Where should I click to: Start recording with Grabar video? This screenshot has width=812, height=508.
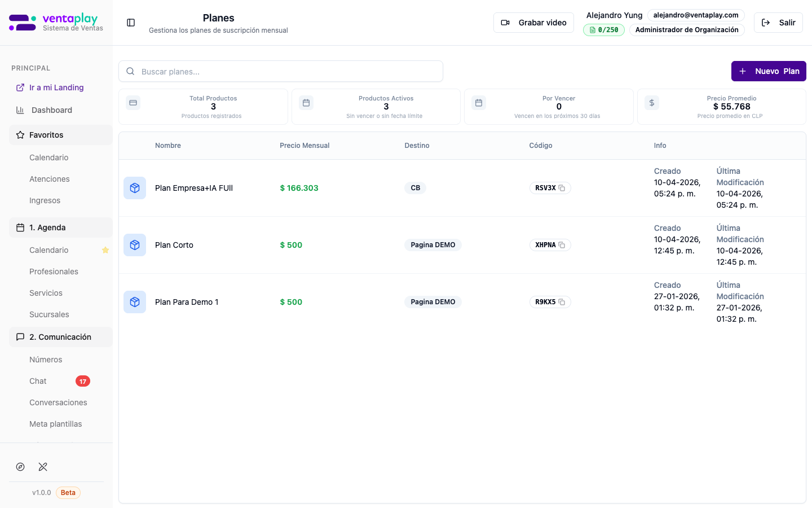tap(533, 23)
